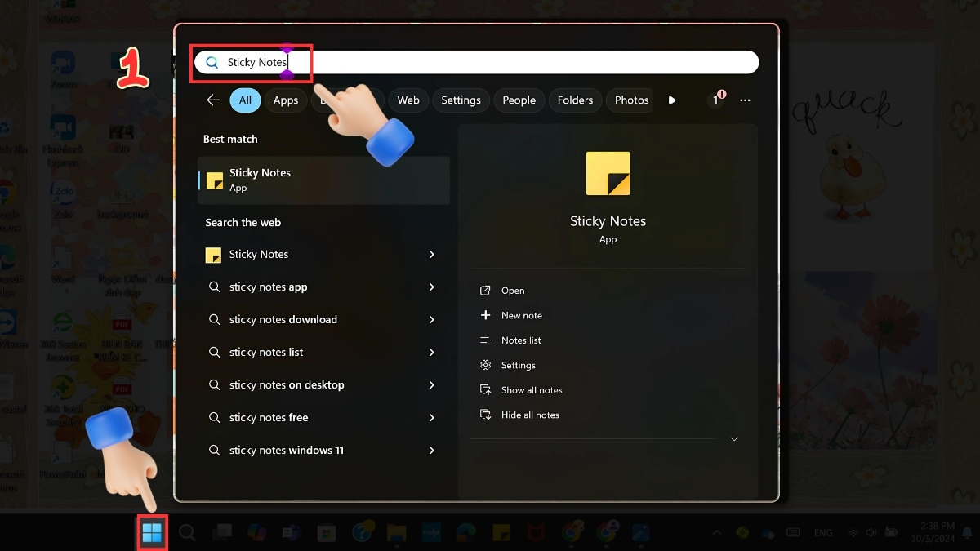Click the list icon beside Notes list

coord(485,340)
